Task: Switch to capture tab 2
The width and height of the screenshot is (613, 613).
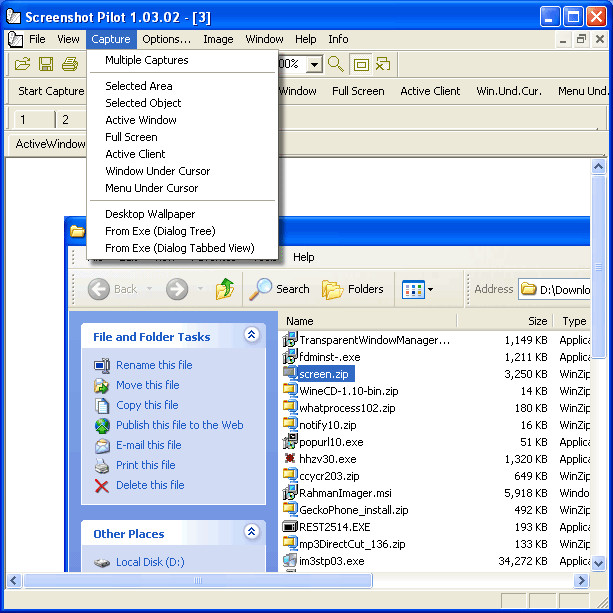Action: click(x=70, y=119)
